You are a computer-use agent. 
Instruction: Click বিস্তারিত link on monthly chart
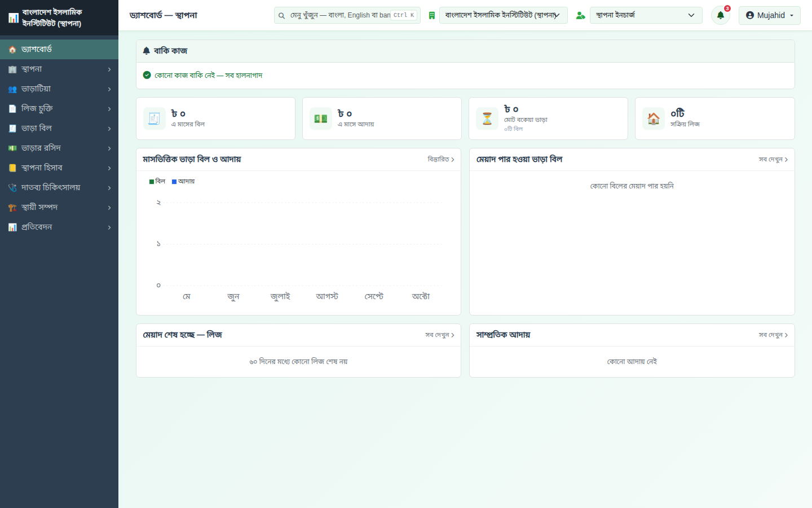pos(441,160)
